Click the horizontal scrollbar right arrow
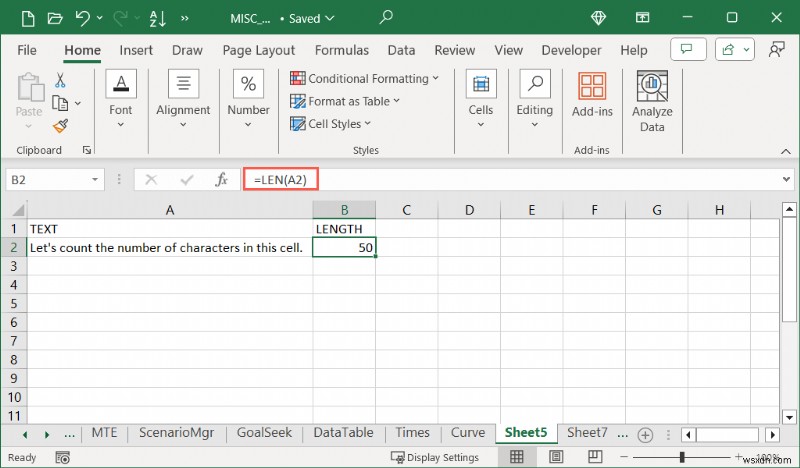The width and height of the screenshot is (800, 468). [x=772, y=435]
